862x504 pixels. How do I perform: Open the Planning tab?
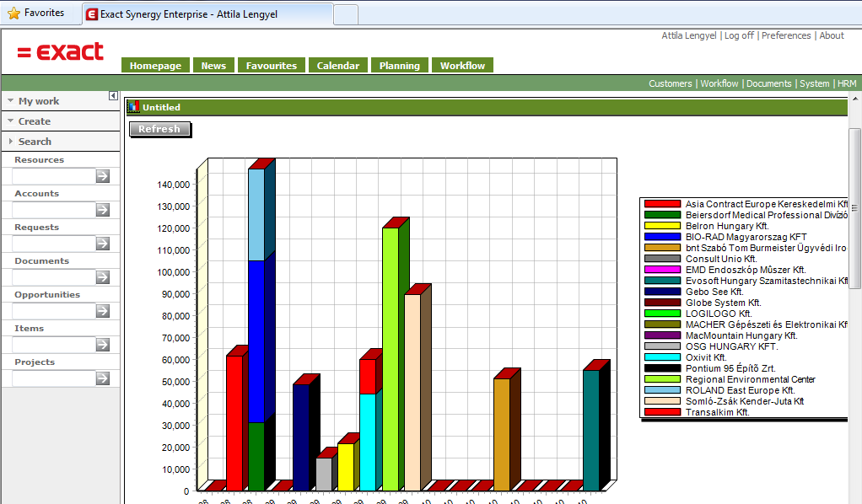click(x=400, y=66)
